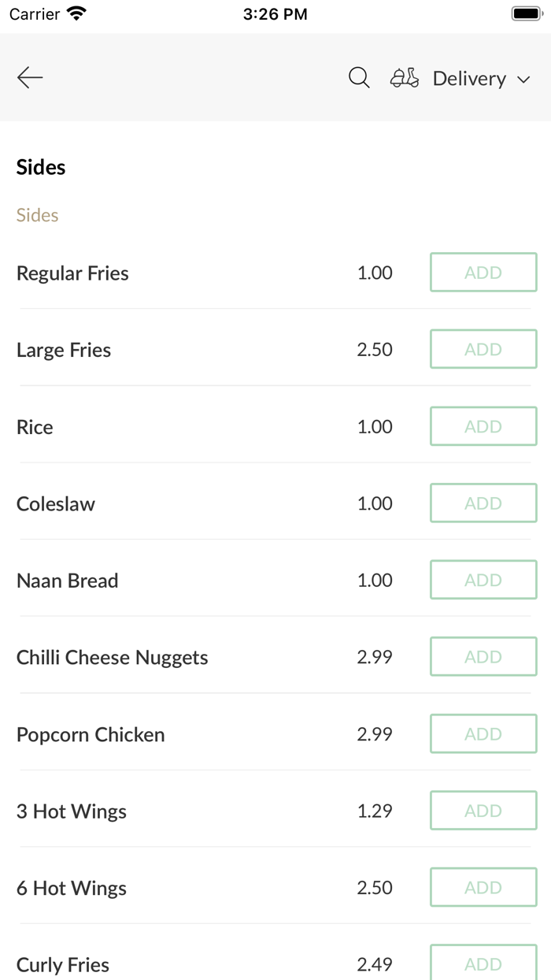551x980 pixels.
Task: Add Naan Bread to the order
Action: (483, 579)
